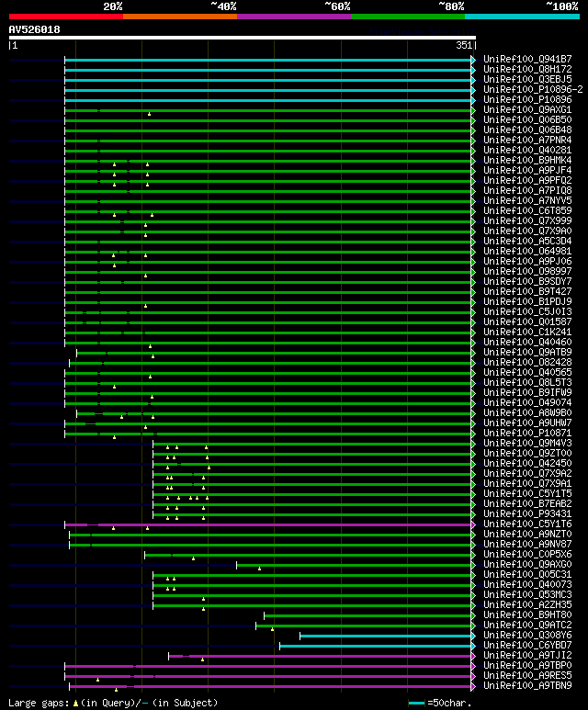
Task: Open hit UniRef100_A2ZH35
Action: (527, 605)
